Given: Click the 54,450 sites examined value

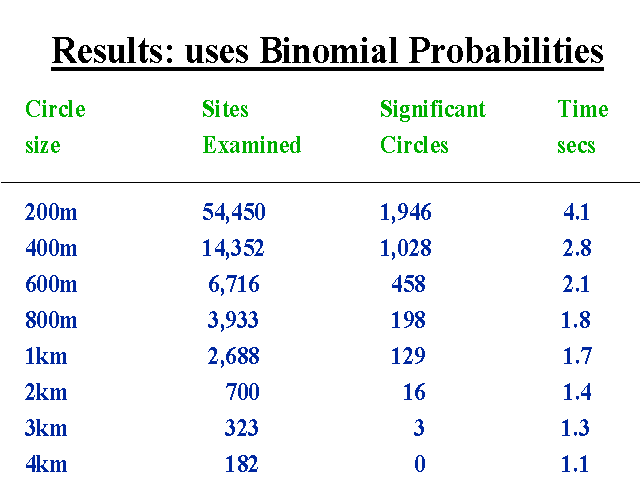Looking at the screenshot, I should [x=234, y=212].
